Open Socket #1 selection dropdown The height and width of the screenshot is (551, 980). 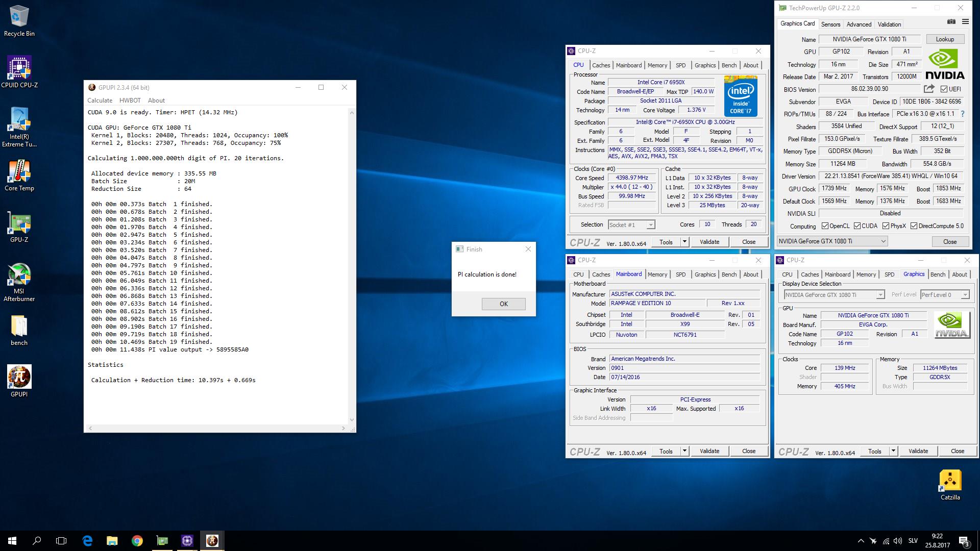pyautogui.click(x=631, y=225)
